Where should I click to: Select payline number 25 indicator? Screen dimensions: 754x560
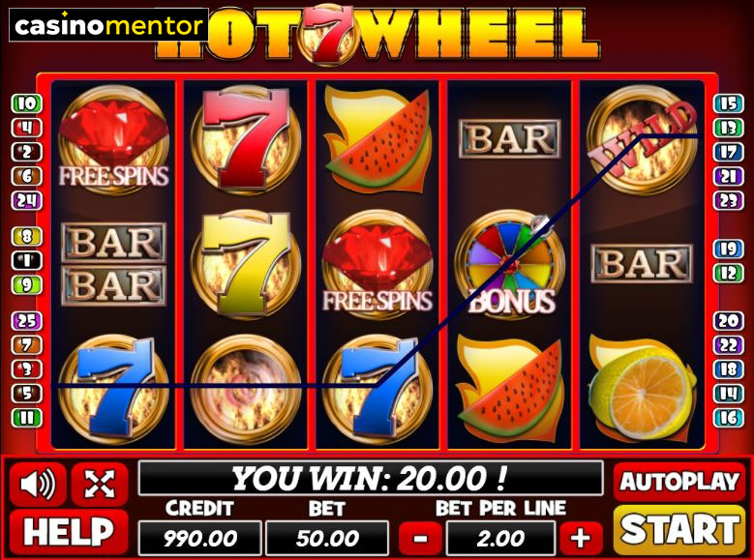pyautogui.click(x=27, y=320)
